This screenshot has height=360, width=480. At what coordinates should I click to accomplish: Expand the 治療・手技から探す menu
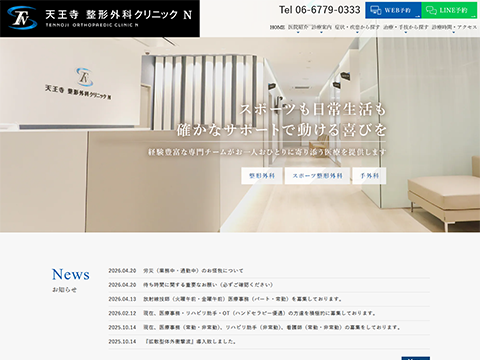click(x=406, y=27)
